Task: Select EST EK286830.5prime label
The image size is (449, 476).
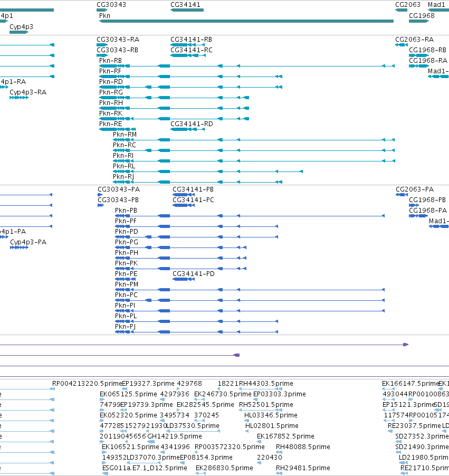Action: 224,468
